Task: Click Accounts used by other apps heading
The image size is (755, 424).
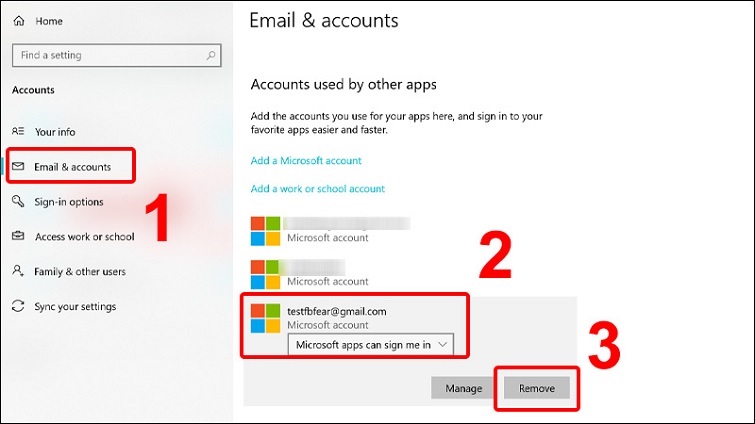Action: tap(343, 85)
